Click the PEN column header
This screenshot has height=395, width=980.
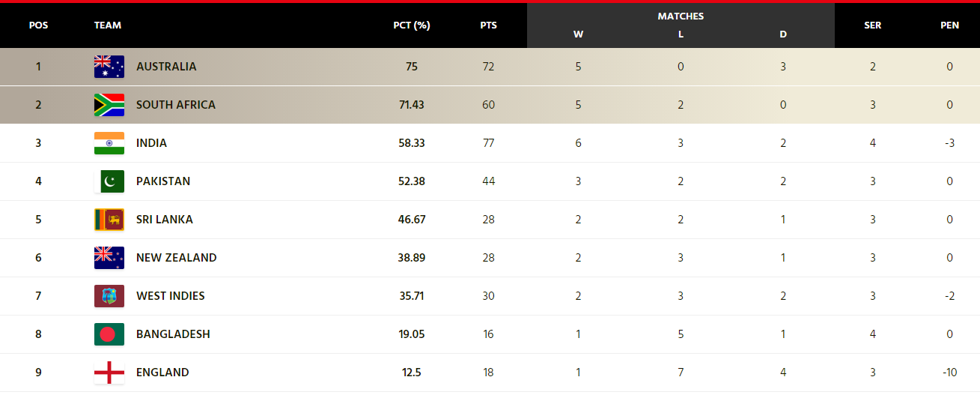949,25
